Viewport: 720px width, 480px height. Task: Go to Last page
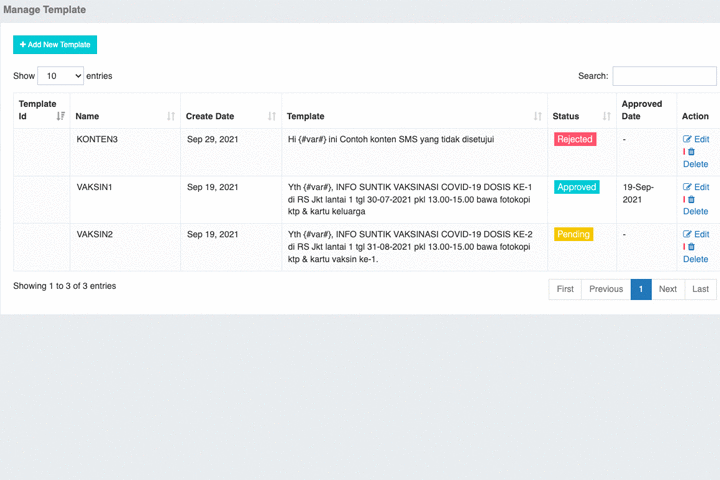701,289
